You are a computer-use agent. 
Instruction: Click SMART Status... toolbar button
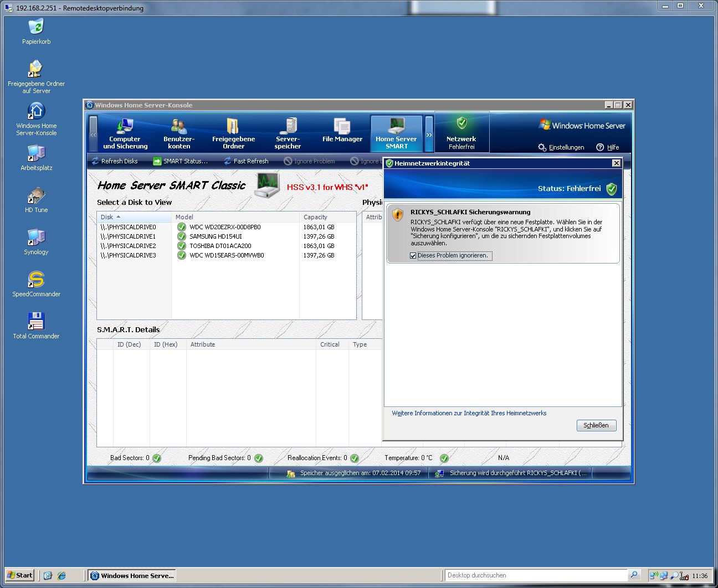click(x=181, y=161)
